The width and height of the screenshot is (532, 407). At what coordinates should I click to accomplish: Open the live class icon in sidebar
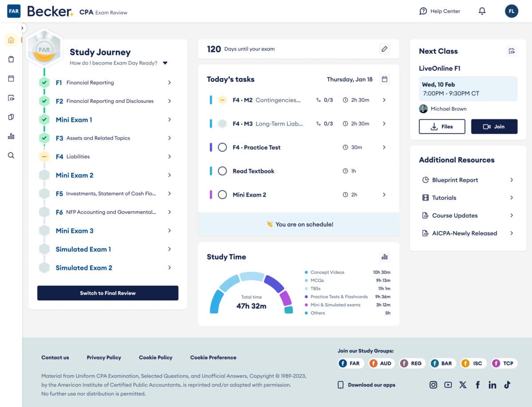tap(11, 98)
